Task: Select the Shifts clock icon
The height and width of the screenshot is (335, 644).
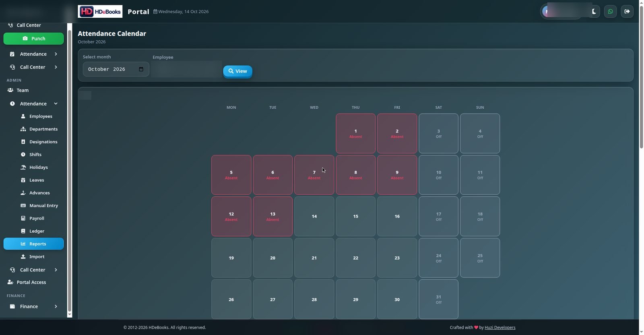Action: pos(23,155)
